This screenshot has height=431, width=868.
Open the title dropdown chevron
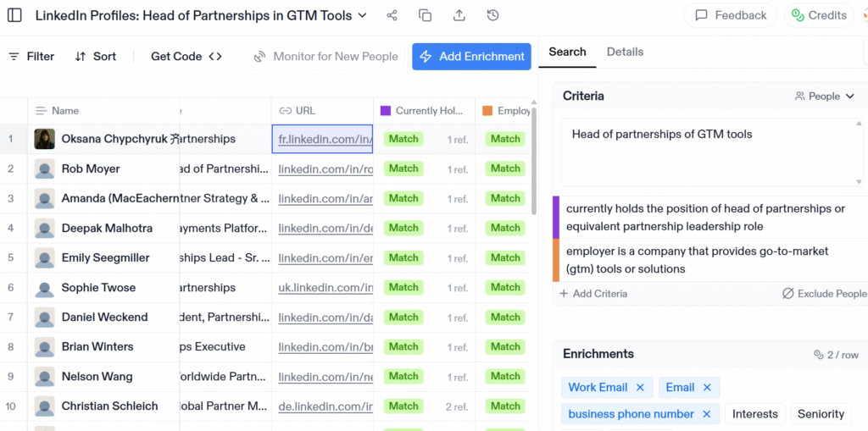click(x=363, y=15)
